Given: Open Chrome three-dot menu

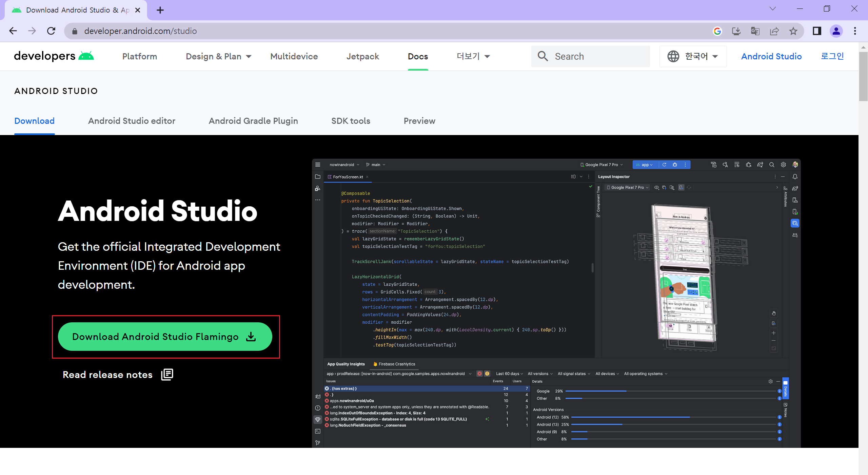Looking at the screenshot, I should [855, 31].
